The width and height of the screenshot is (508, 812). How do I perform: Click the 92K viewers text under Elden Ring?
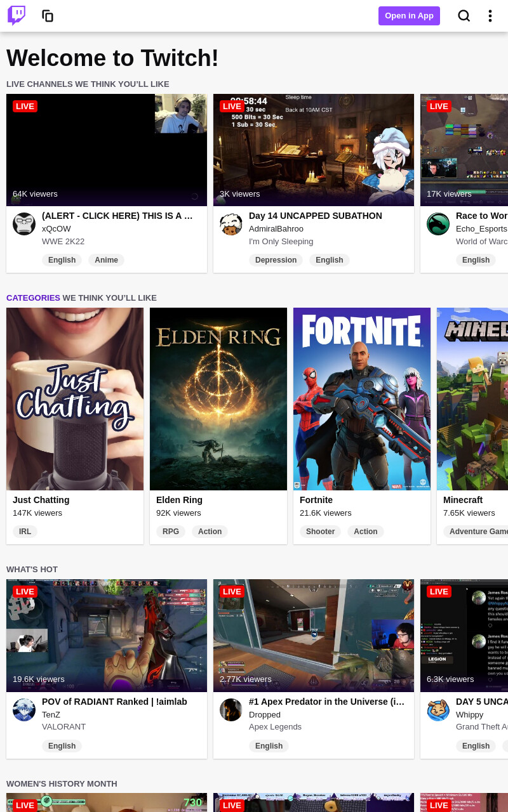pos(178,513)
